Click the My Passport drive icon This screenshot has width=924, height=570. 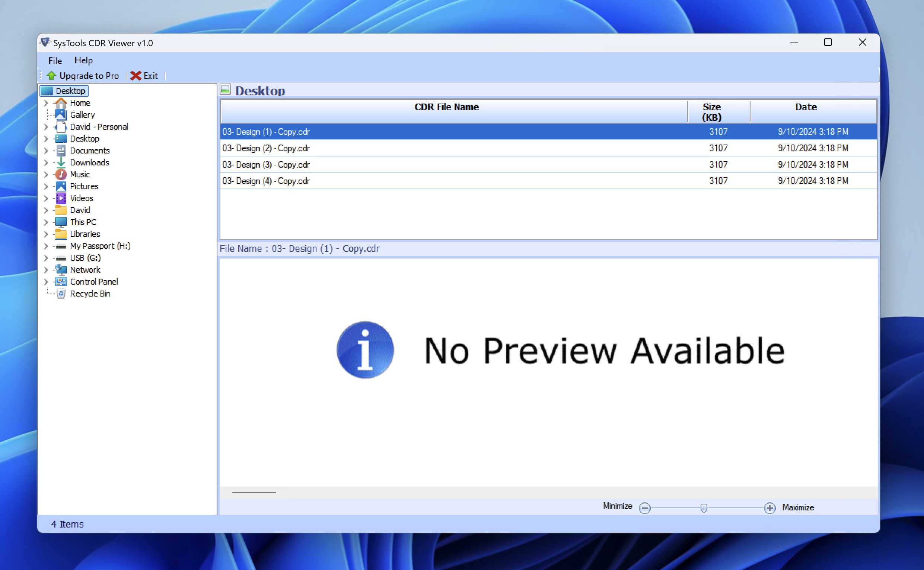[x=61, y=246]
